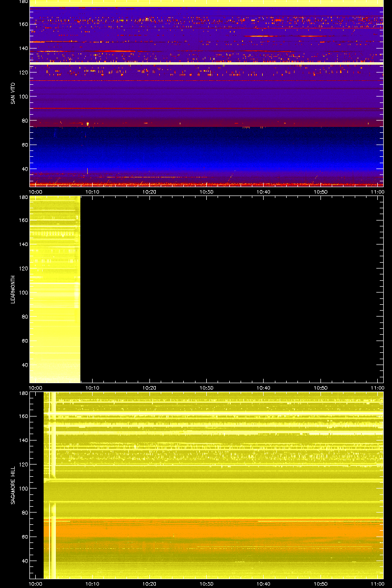Click the 40 frequency tick on Sagamore Hill
Screen dimensions: 392x588
click(24, 561)
